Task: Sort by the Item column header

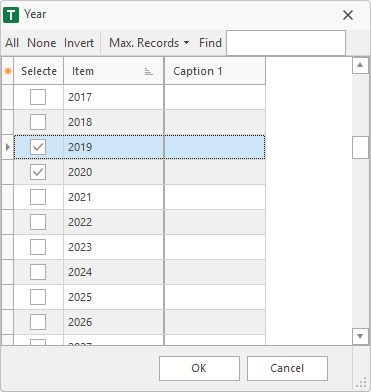Action: (x=113, y=71)
